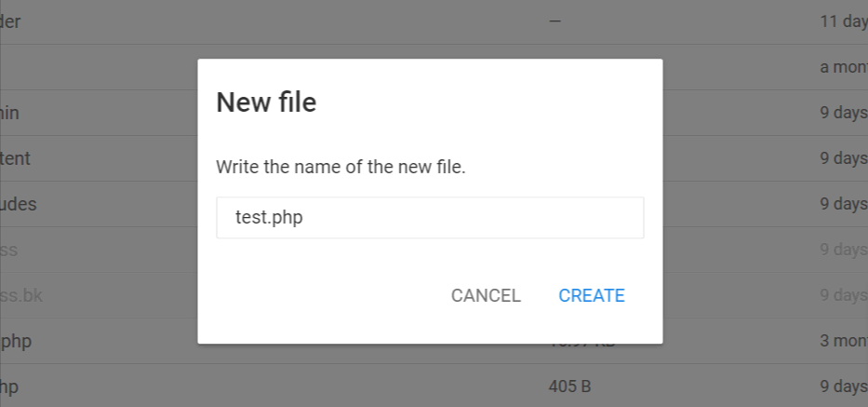Click the "405 B" file size
The width and height of the screenshot is (868, 407).
point(569,386)
